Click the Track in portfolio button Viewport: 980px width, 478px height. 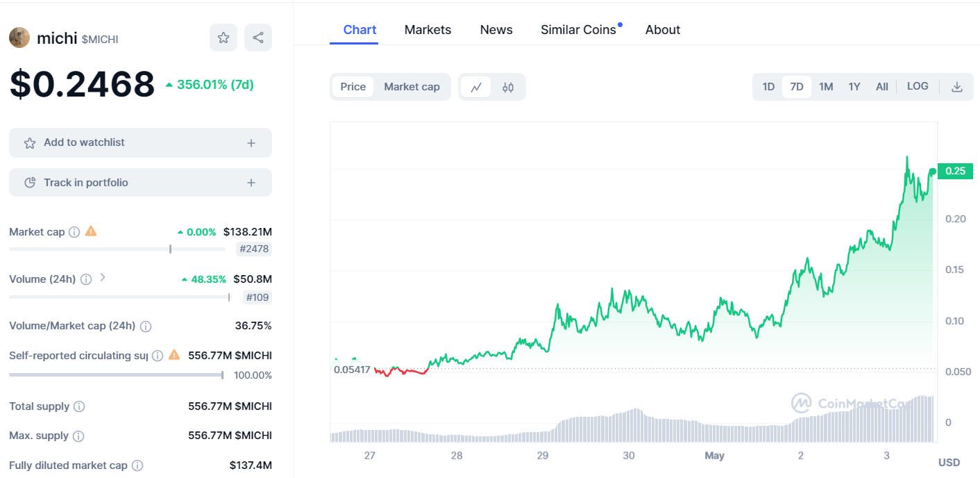coord(140,183)
